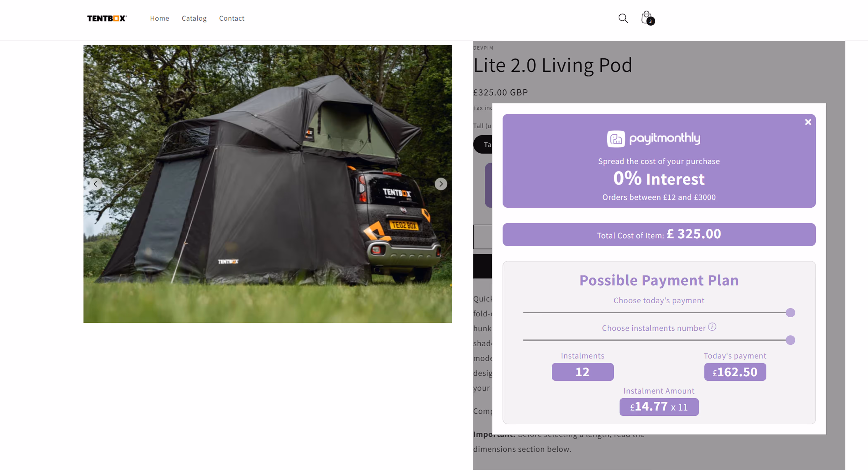Screen dimensions: 868x470
Task: Click the payitmonthly logo icon
Action: 616,139
